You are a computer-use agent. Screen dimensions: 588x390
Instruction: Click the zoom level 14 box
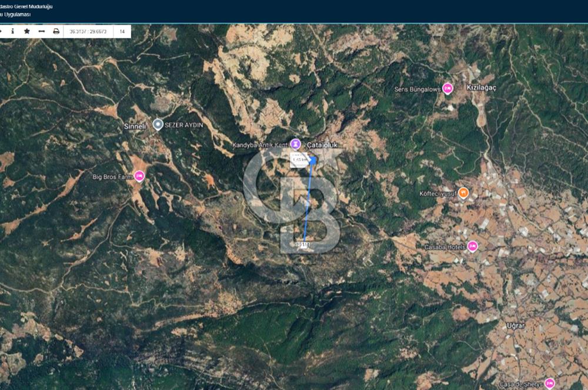[122, 31]
